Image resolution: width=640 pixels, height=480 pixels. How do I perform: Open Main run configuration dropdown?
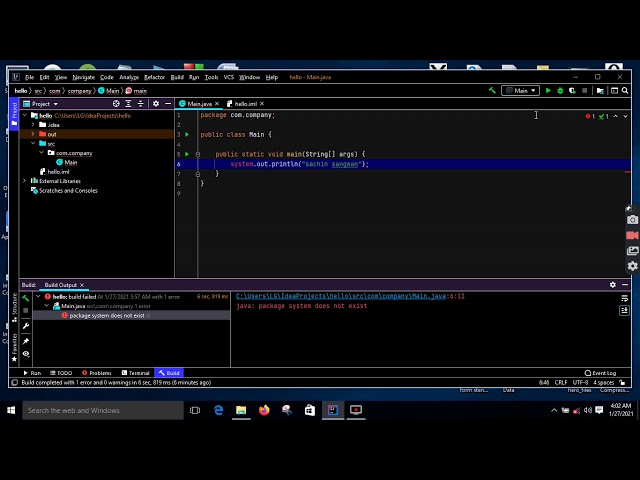520,91
